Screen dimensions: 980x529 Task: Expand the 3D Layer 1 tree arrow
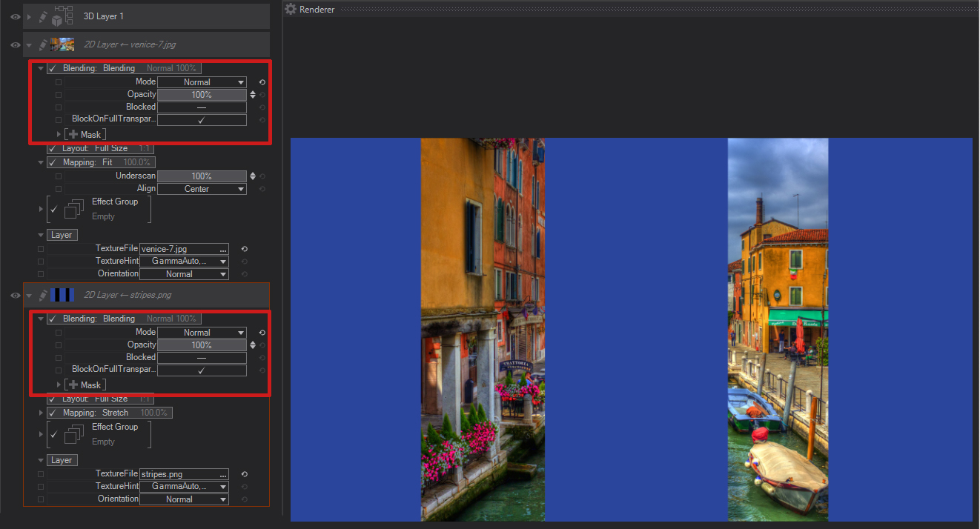[29, 16]
